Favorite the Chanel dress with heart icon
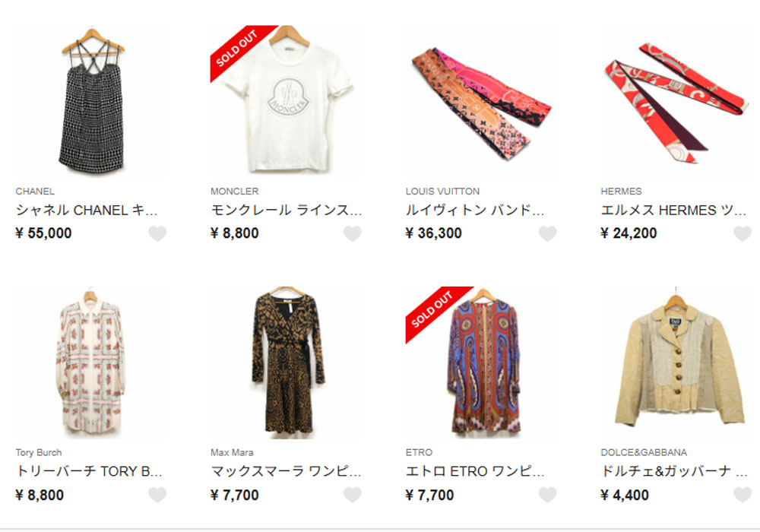Image resolution: width=760 pixels, height=532 pixels. [x=157, y=233]
